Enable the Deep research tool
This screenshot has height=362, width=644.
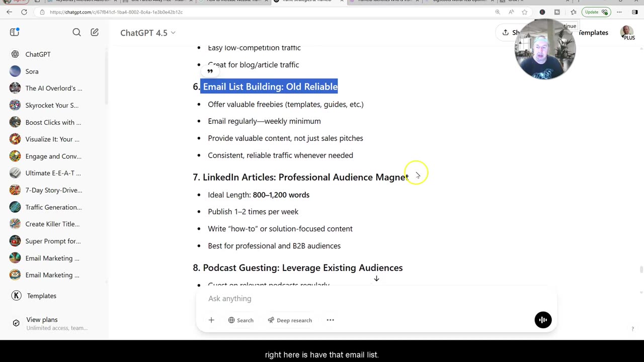click(x=290, y=320)
